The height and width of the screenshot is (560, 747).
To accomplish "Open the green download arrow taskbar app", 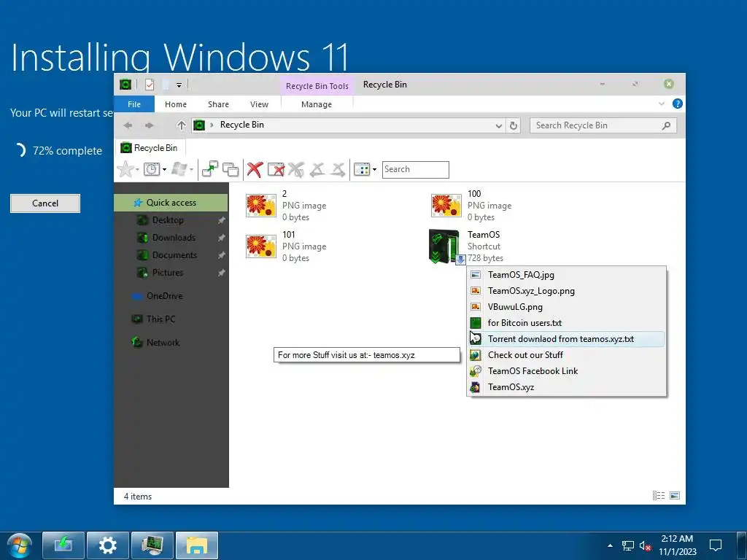I will 63,545.
